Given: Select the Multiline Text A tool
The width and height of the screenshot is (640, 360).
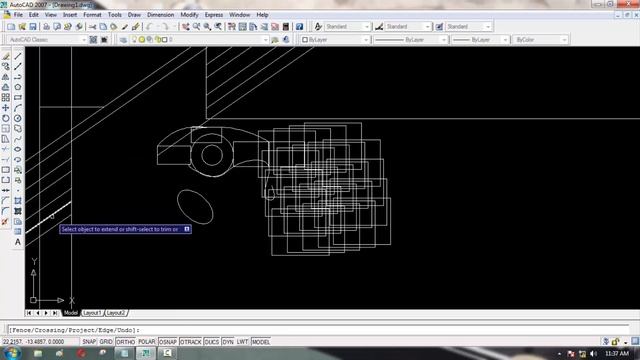Looking at the screenshot, I should point(18,242).
